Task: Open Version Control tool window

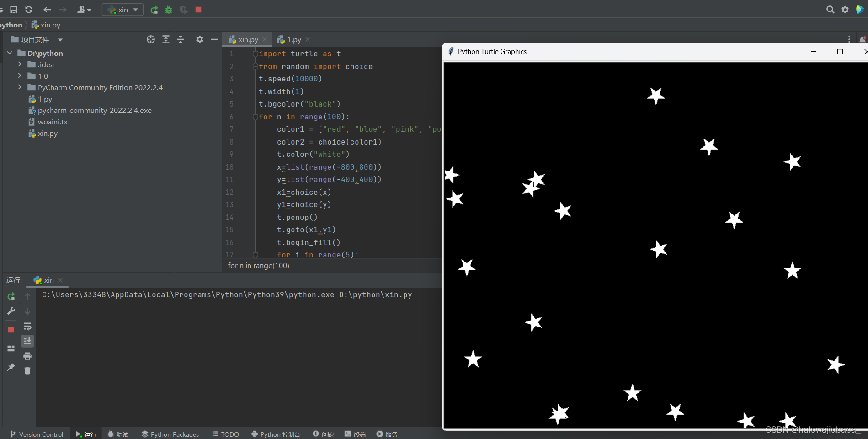Action: 37,434
